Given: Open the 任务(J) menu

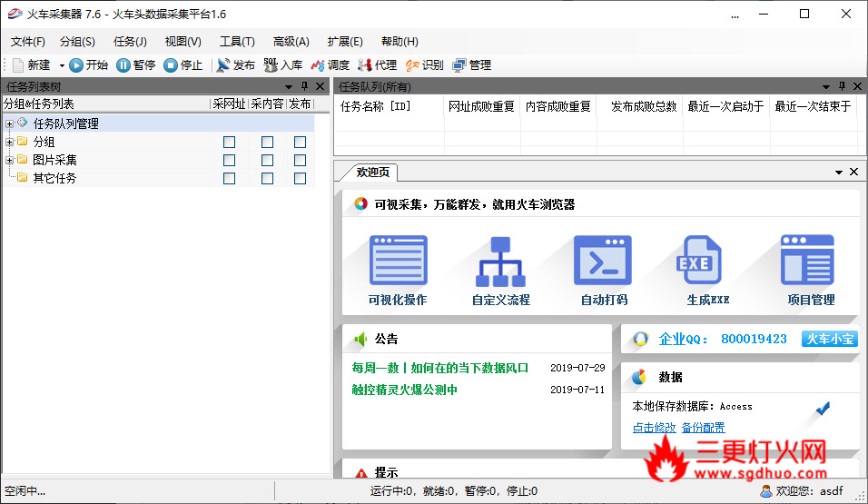Looking at the screenshot, I should [130, 42].
